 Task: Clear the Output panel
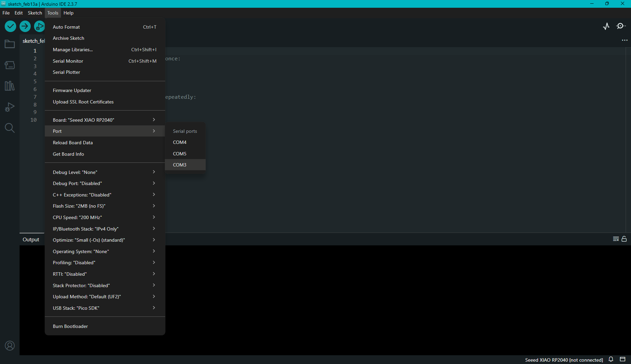pos(616,239)
